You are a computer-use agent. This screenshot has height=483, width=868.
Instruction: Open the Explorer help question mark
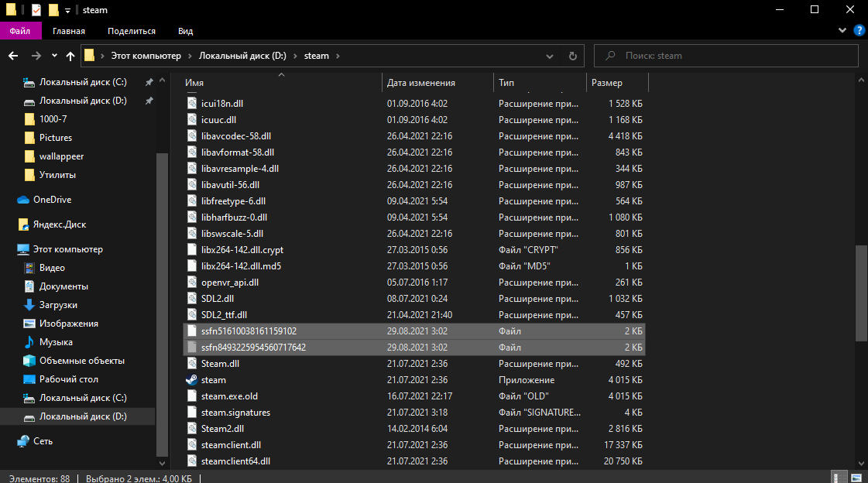859,30
